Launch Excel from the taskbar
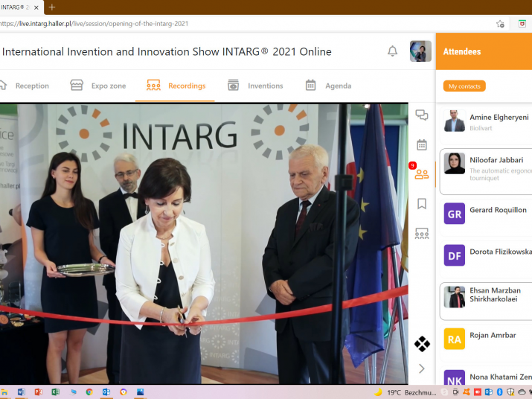 [x=55, y=392]
